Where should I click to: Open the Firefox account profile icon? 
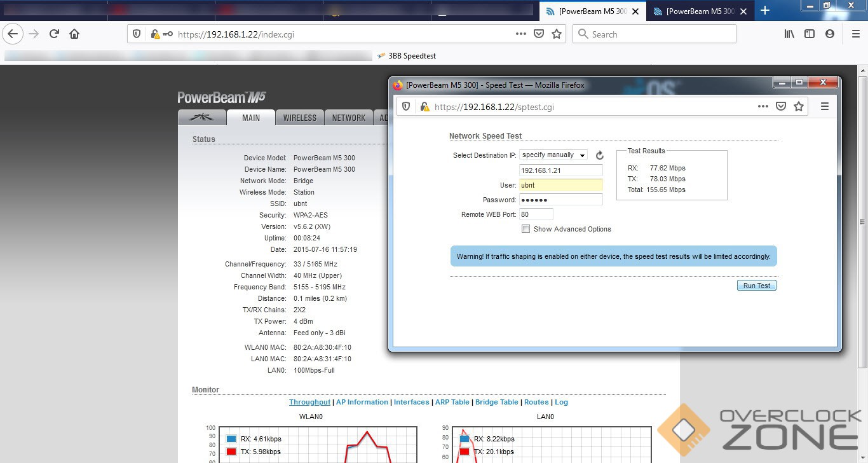tap(830, 34)
